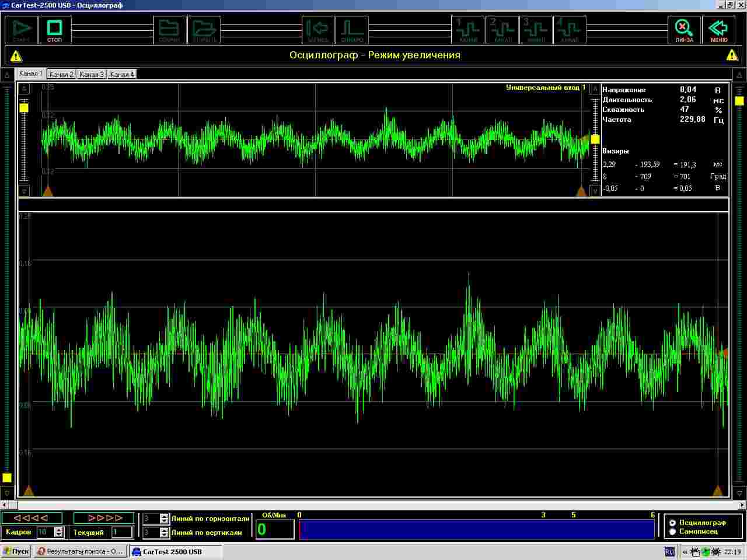Adjust the Кадров frame count stepper
The width and height of the screenshot is (747, 560).
[x=58, y=532]
